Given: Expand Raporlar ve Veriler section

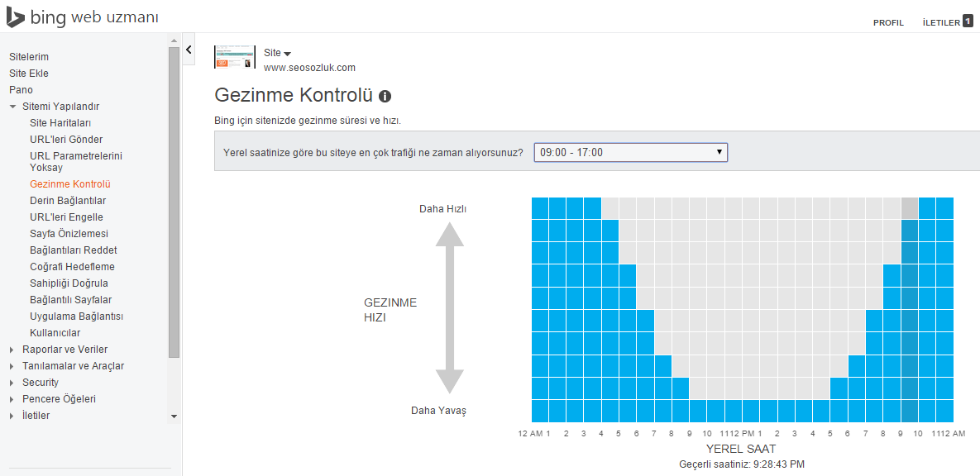Looking at the screenshot, I should click(12, 350).
